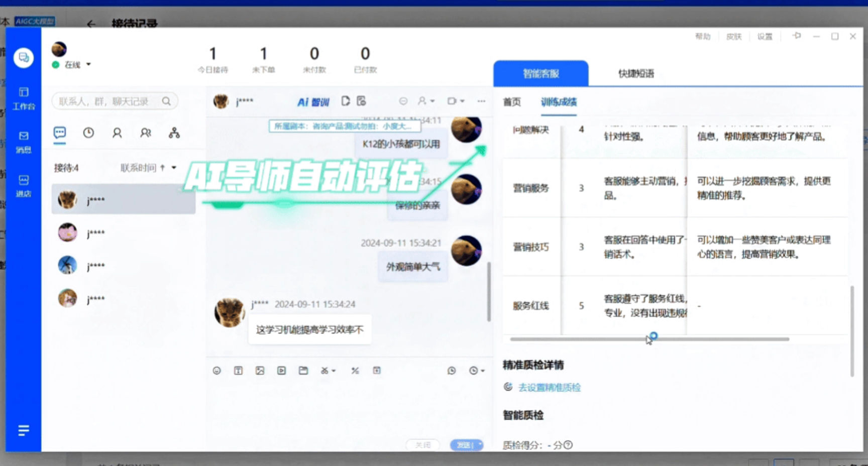Click the 这学习机能提高学习效率不 message
Screen dimensions: 868x466
[310, 330]
